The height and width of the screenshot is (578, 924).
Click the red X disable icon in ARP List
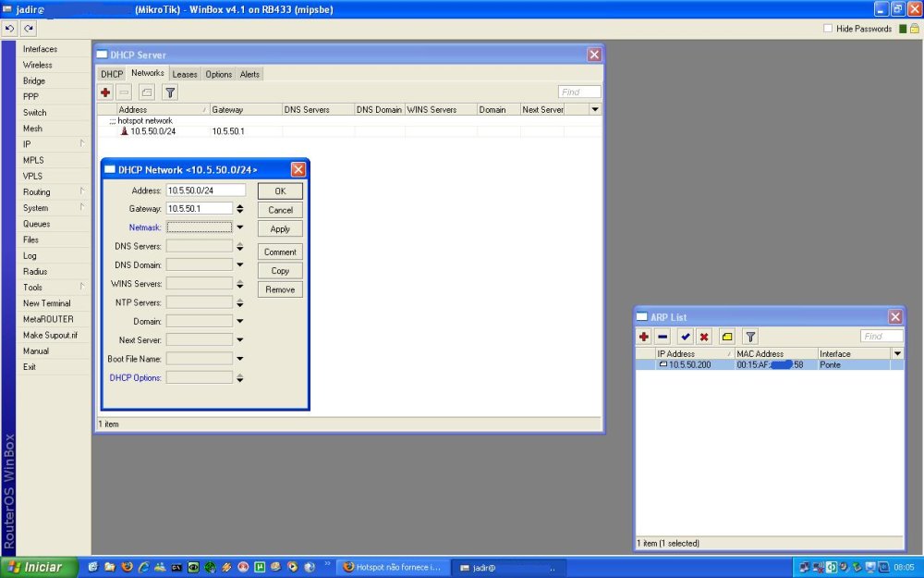pos(703,337)
